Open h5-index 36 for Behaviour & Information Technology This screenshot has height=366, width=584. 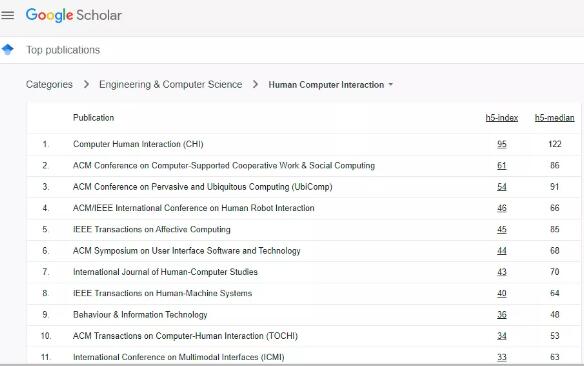click(x=502, y=315)
